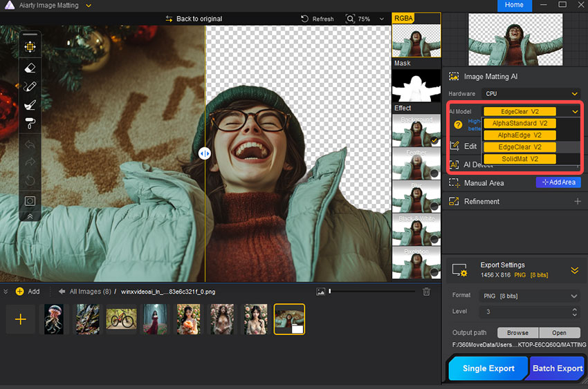The height and width of the screenshot is (389, 588).
Task: Expand Refinement with the plus sign
Action: (x=578, y=202)
